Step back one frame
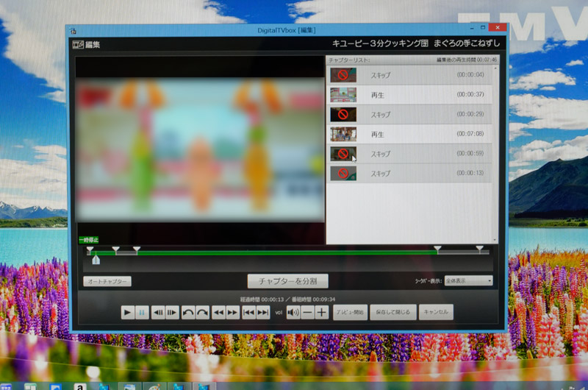This screenshot has width=588, height=390. (157, 313)
